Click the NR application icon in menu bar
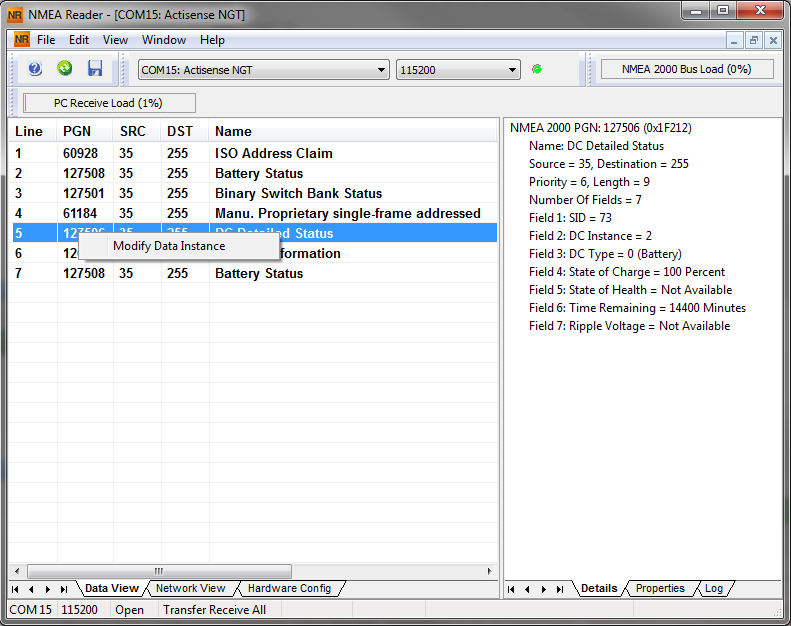The width and height of the screenshot is (791, 626). pyautogui.click(x=21, y=40)
